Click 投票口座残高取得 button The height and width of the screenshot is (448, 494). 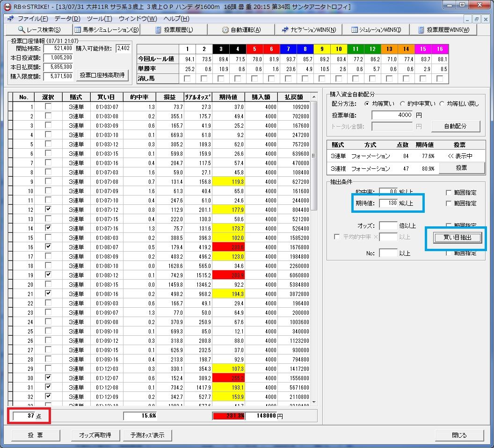pos(102,75)
